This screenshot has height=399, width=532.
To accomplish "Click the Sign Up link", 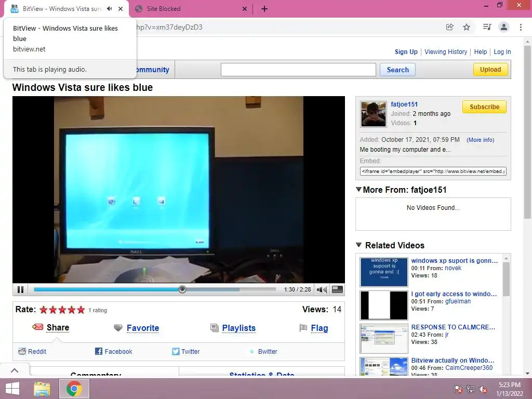I will click(406, 52).
